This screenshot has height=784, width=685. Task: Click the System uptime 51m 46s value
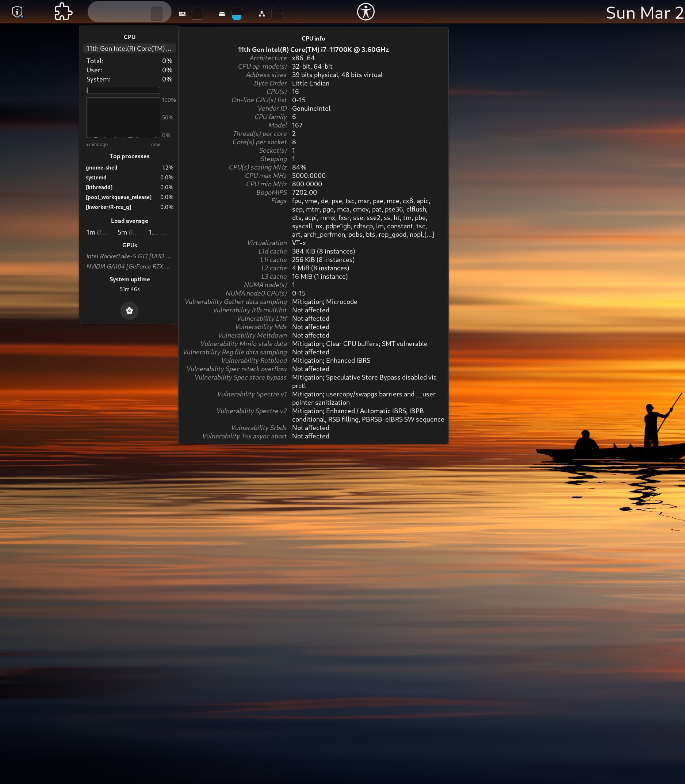tap(129, 289)
